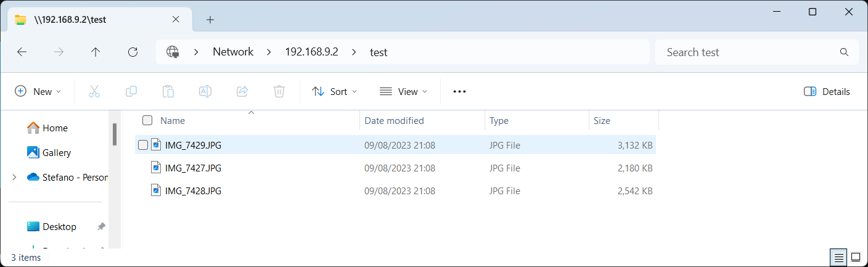Tick the checkbox beside IMG_7429.JPG
Screen dimensions: 868x267
143,145
